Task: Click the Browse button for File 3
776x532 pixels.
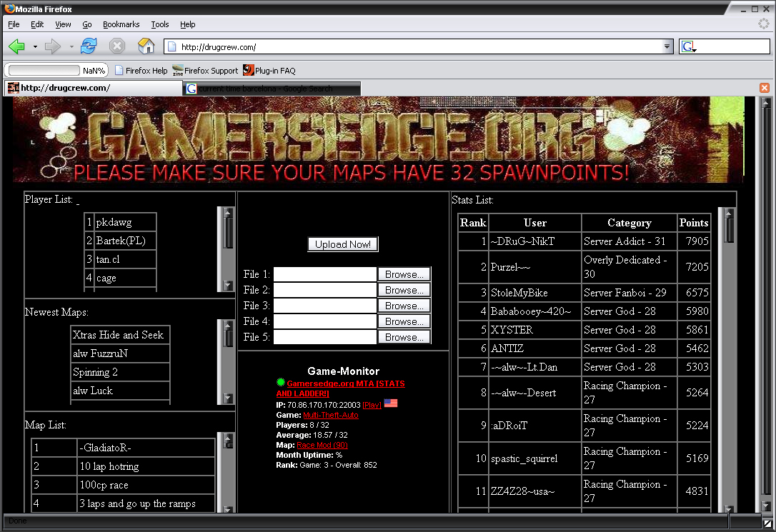Action: 404,306
